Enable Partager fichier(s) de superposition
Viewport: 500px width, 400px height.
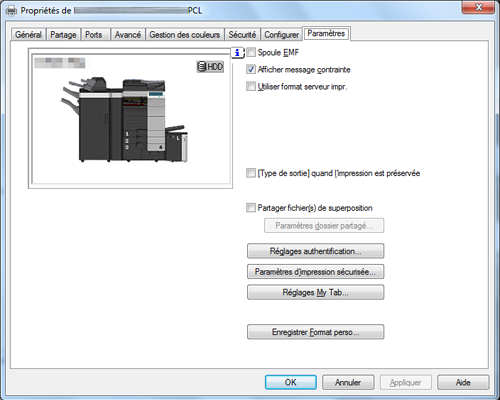[251, 208]
